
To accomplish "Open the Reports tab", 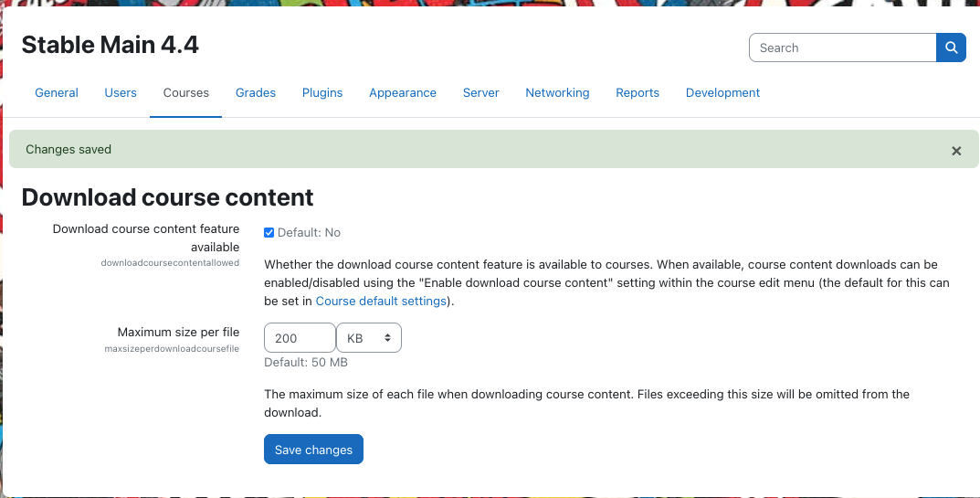I will [638, 92].
